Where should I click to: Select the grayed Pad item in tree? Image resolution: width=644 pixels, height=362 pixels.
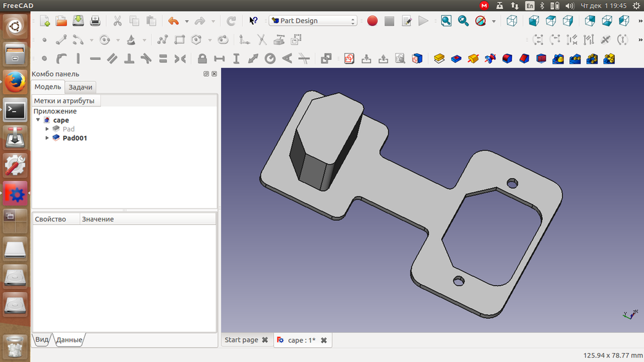coord(68,129)
